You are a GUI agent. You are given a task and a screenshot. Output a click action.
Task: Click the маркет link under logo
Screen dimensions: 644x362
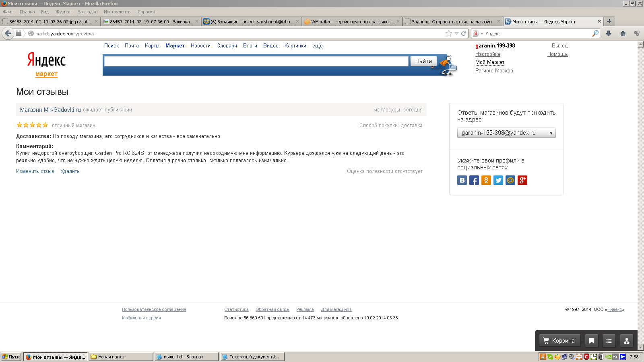coord(46,74)
